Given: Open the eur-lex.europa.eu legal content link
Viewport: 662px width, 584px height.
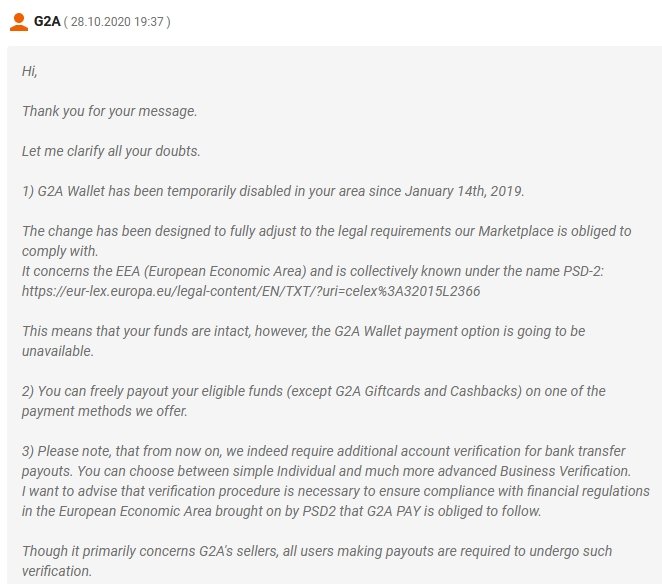Looking at the screenshot, I should (x=254, y=290).
